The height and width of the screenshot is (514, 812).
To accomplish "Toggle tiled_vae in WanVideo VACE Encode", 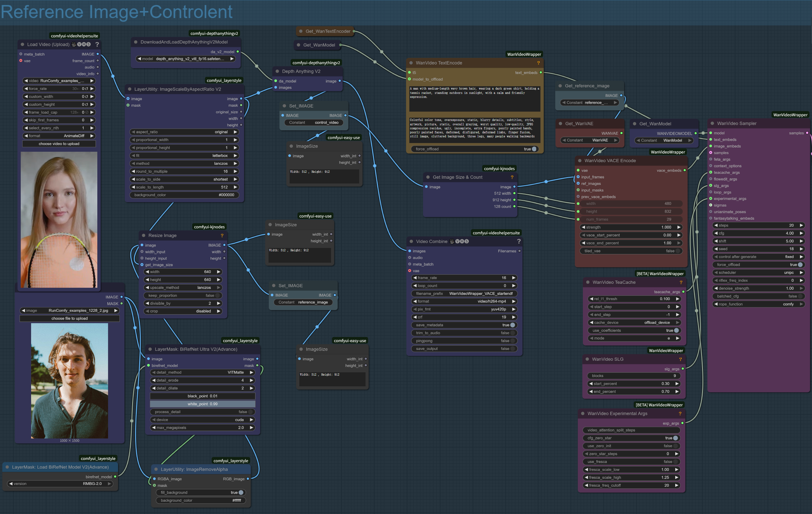I will tap(631, 251).
